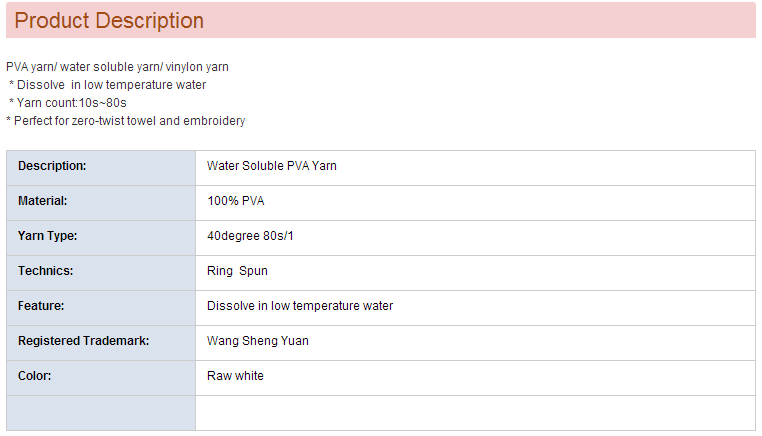Select the Water Soluble PVA Yarn value

272,166
